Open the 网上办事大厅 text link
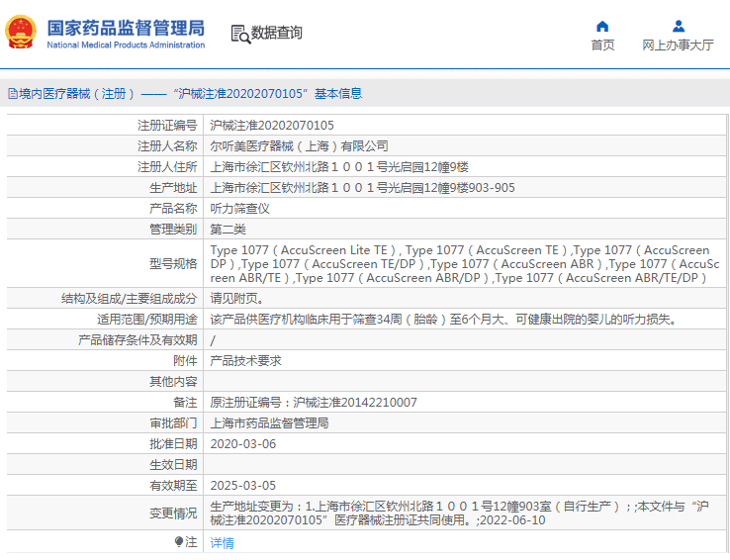Viewport: 730px width, 560px height. pyautogui.click(x=678, y=46)
